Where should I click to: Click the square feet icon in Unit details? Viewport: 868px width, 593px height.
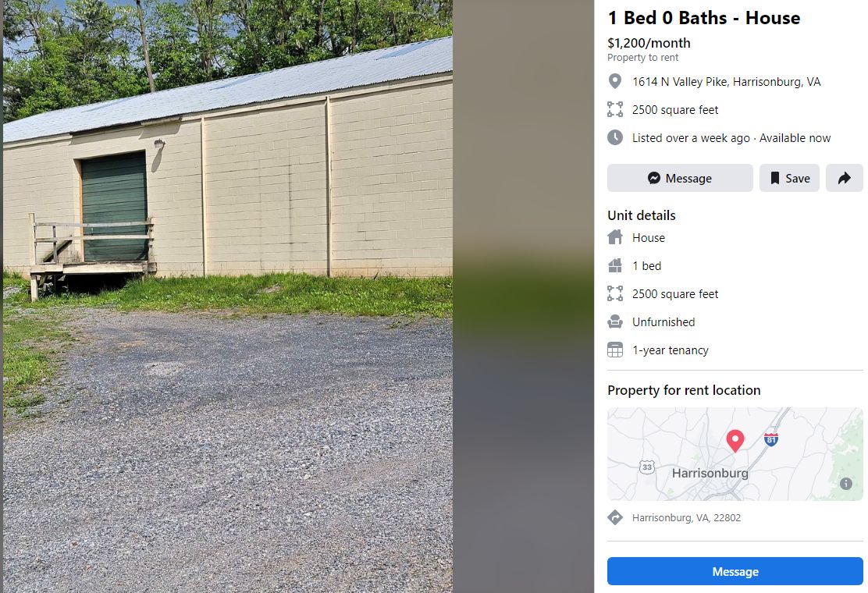click(614, 293)
